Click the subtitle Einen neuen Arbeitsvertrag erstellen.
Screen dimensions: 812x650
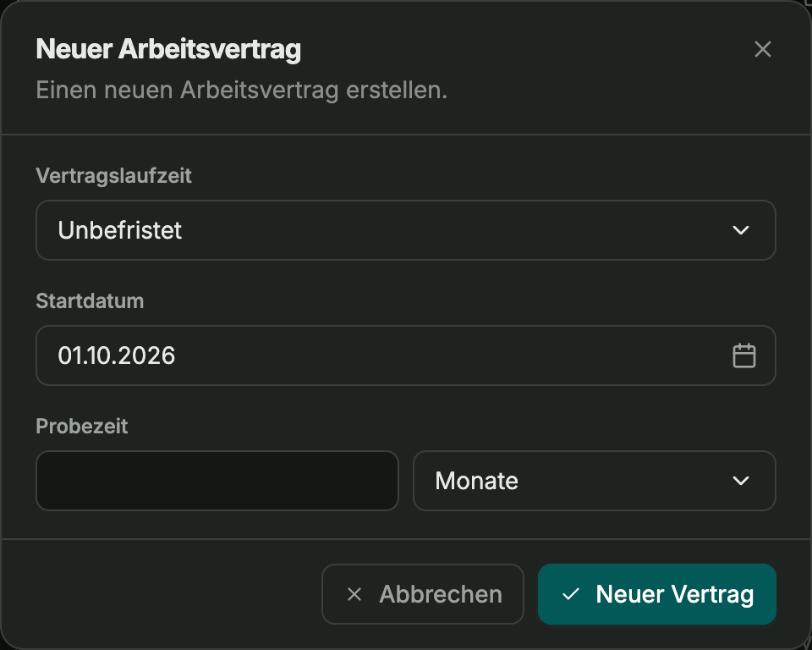(x=241, y=91)
